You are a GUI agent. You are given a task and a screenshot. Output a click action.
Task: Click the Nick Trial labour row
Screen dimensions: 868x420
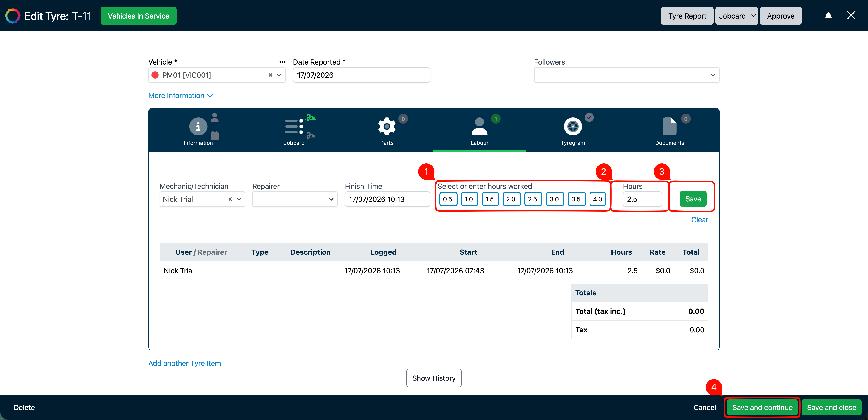pos(434,271)
